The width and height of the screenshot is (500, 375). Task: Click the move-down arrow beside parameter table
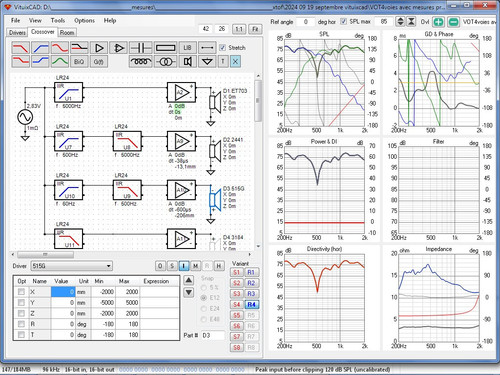(189, 293)
